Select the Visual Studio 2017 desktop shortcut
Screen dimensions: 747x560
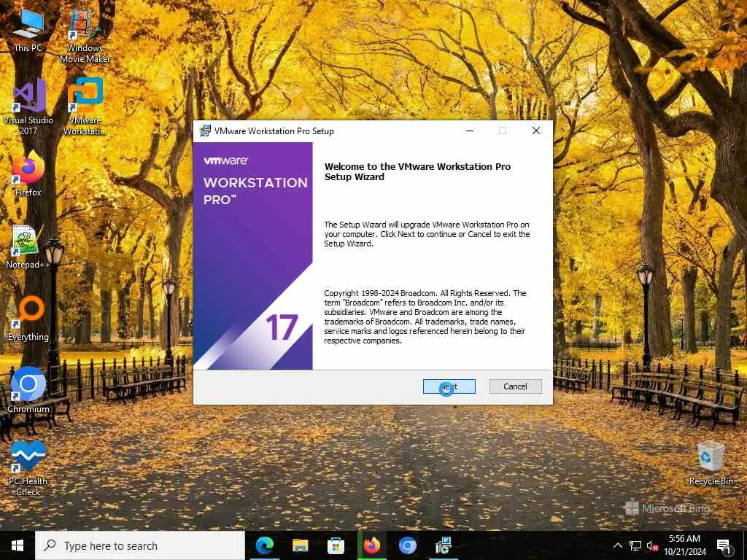coord(28,107)
